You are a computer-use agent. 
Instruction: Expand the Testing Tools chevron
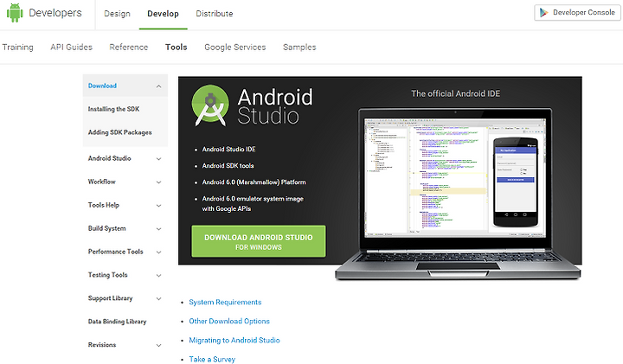click(x=158, y=276)
